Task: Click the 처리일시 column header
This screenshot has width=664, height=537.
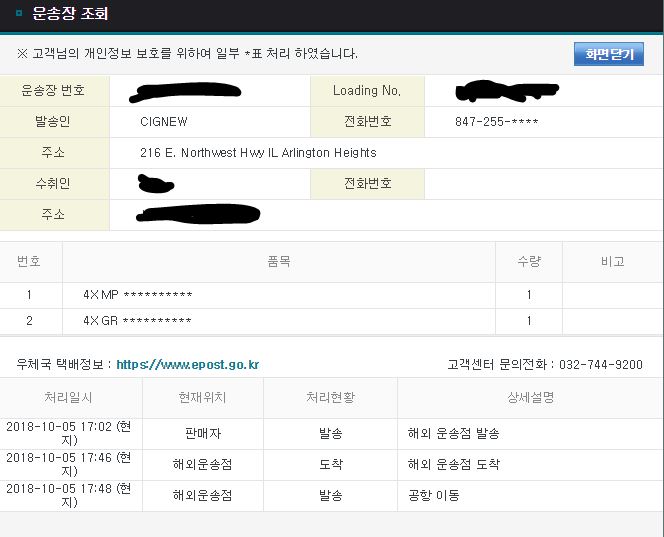Action: click(69, 397)
